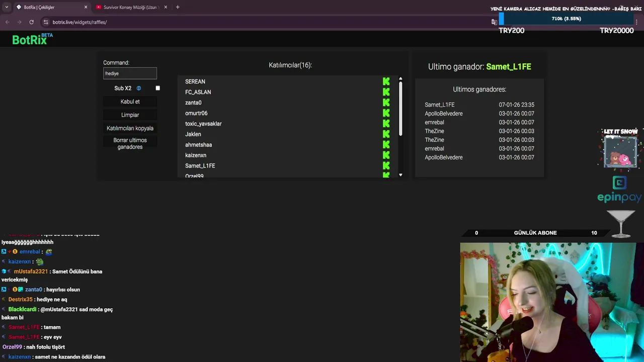Click the Kick icon next to FC_ASLAN

(386, 92)
